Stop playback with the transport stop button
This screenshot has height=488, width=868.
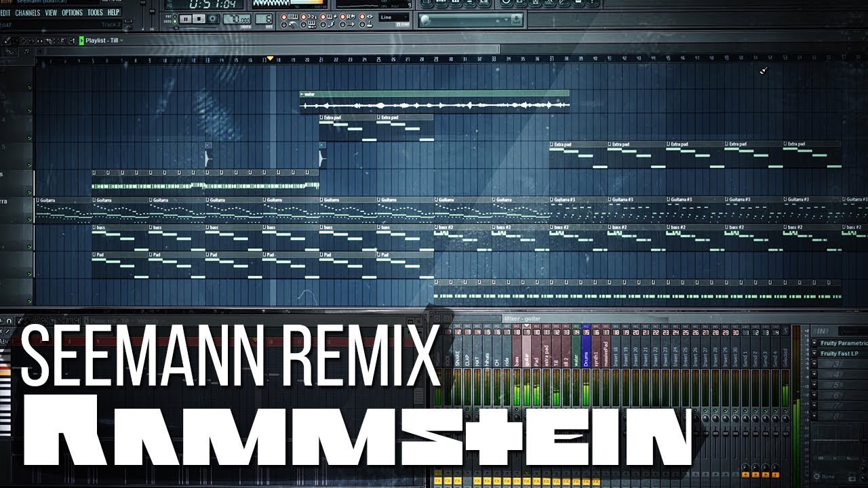199,19
